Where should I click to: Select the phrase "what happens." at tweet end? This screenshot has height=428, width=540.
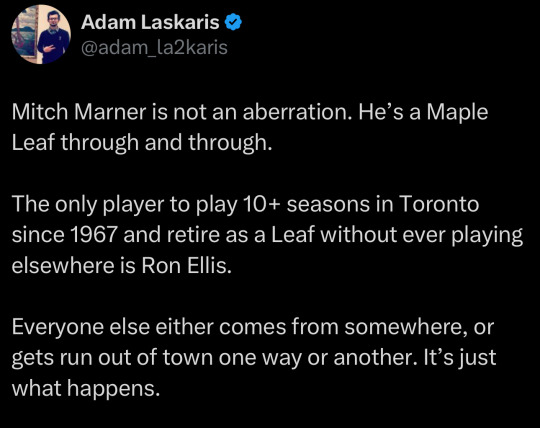tap(86, 389)
